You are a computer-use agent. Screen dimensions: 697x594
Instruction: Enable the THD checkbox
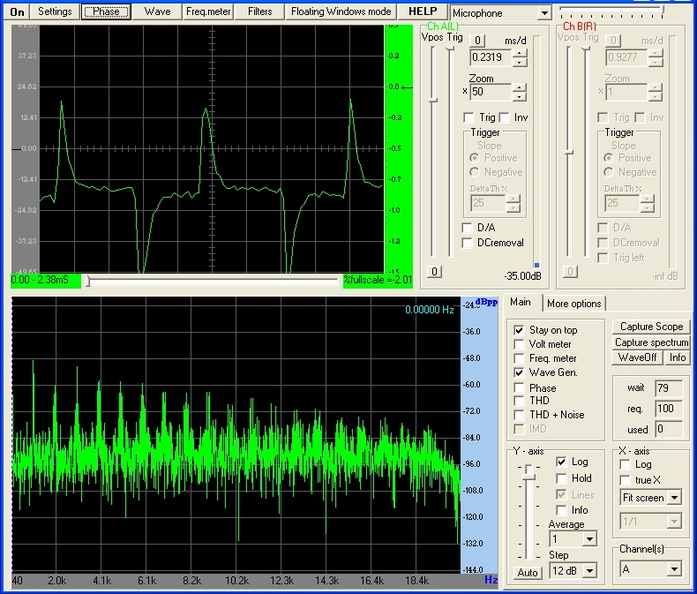point(519,401)
